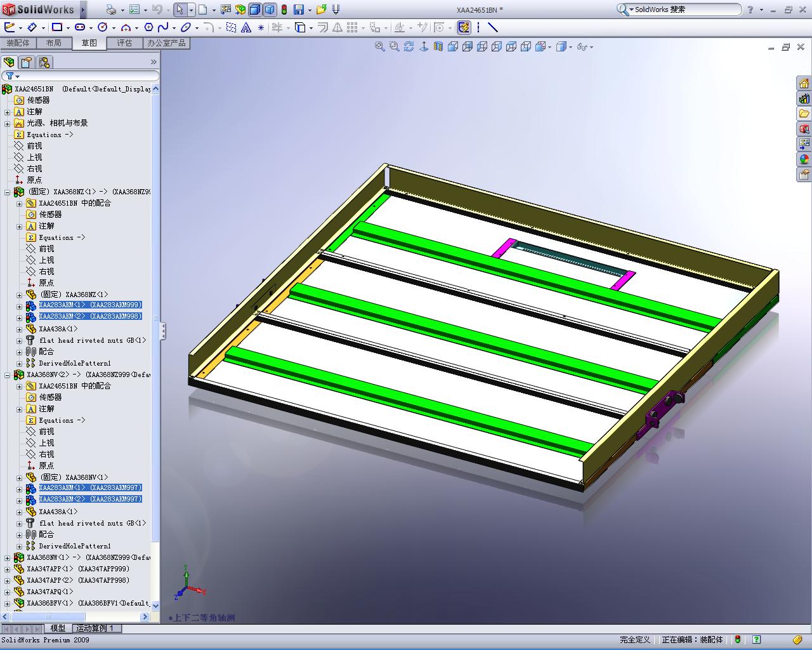Switch to the 评估 tab
812x650 pixels.
coord(124,43)
